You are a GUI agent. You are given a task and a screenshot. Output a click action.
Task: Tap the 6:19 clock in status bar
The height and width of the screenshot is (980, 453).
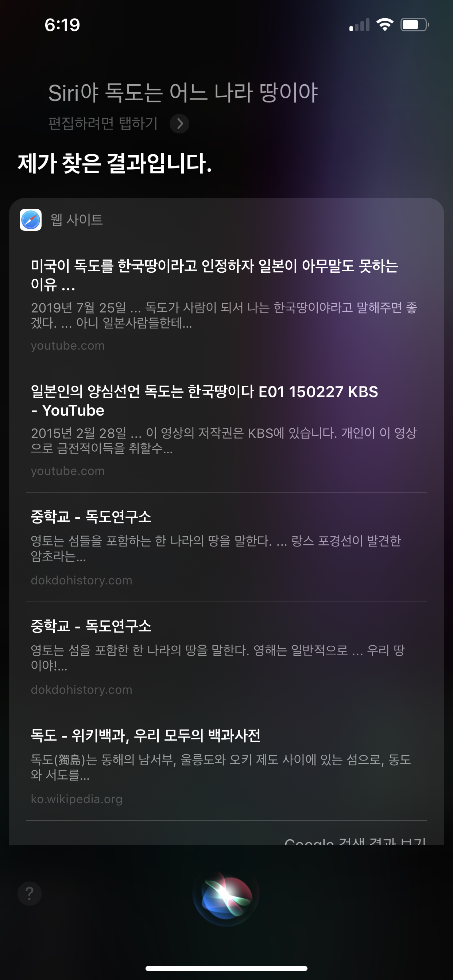point(62,25)
